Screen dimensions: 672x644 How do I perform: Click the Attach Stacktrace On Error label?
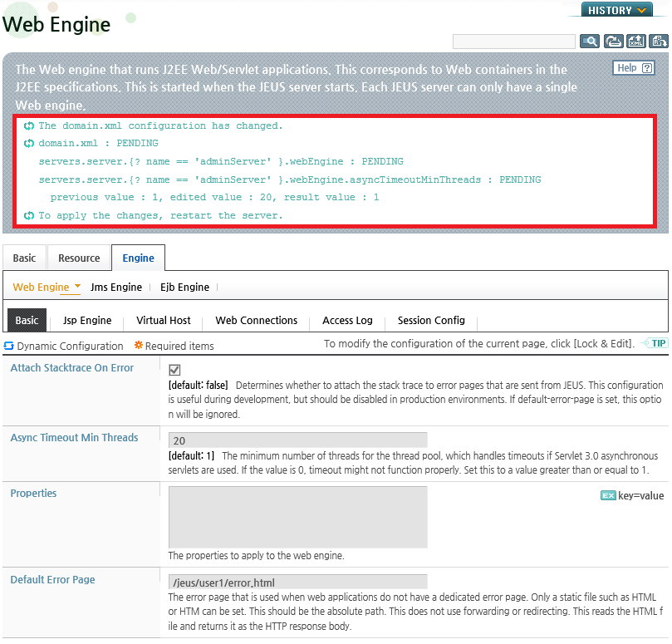click(x=72, y=368)
